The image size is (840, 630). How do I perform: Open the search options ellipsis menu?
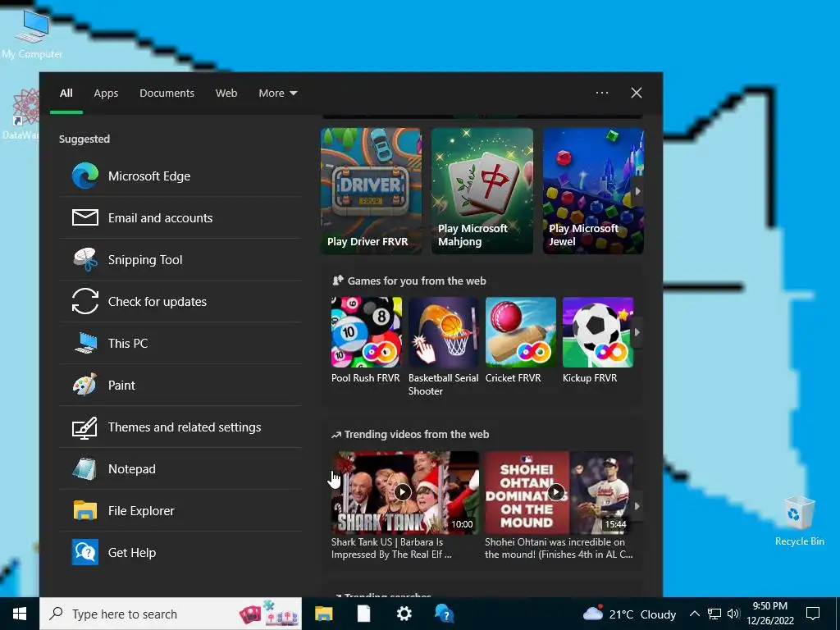pos(602,93)
